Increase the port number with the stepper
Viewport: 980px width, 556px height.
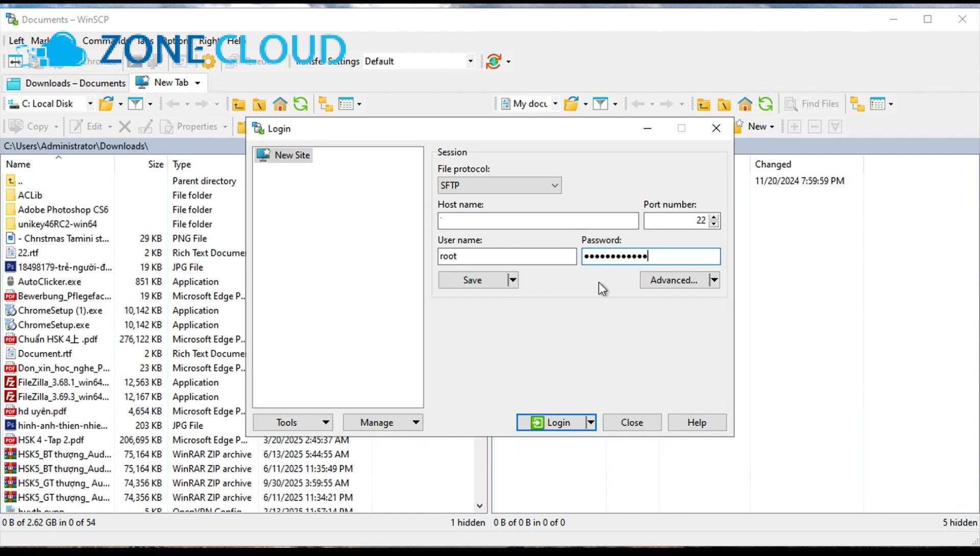pyautogui.click(x=713, y=217)
